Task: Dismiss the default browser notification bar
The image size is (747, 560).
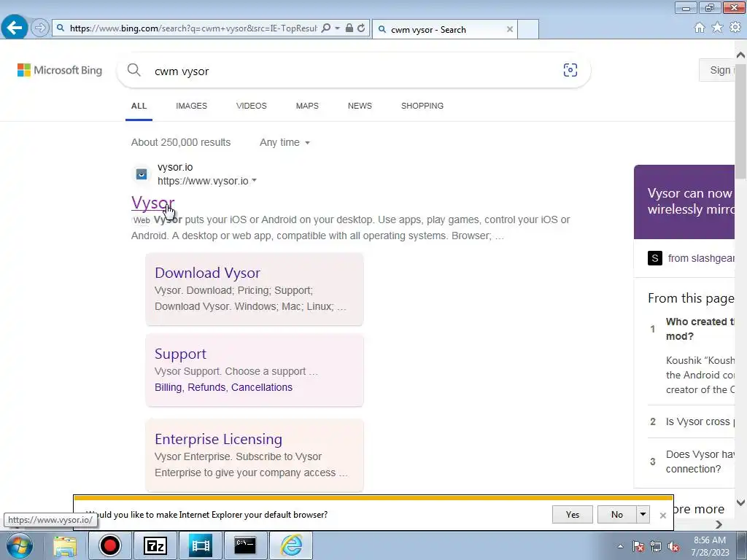Action: pyautogui.click(x=662, y=516)
